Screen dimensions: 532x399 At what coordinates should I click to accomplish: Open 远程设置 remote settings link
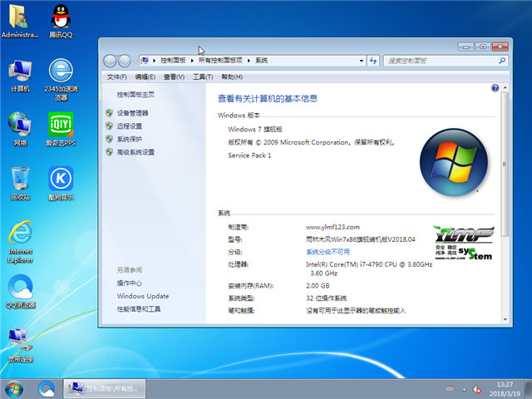[130, 126]
